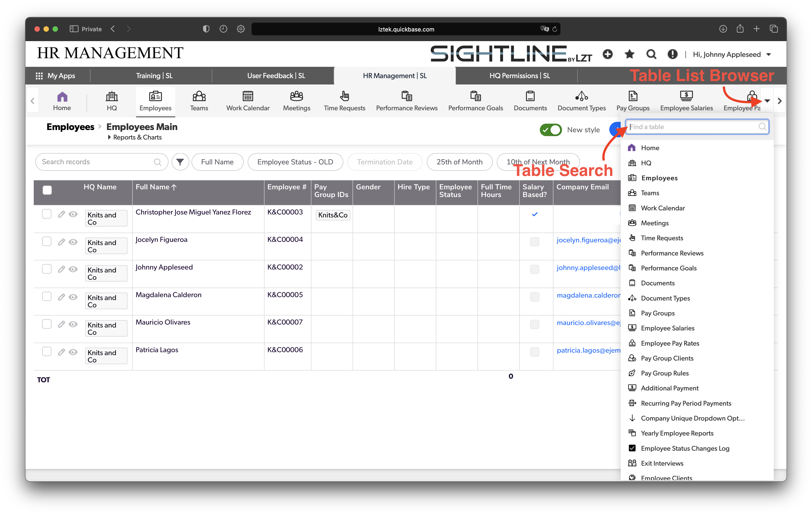812x515 pixels.
Task: Open the search magnifier in the top bar
Action: coord(651,54)
